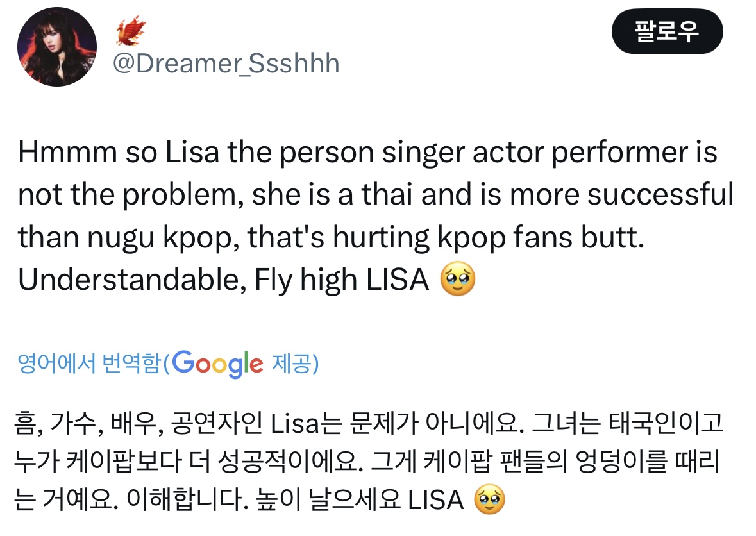Click the word 'Understandable' in the tweet
The height and width of the screenshot is (536, 756).
(124, 281)
